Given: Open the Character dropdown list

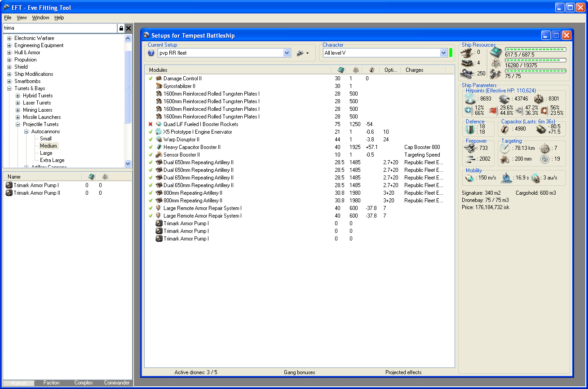Looking at the screenshot, I should 443,53.
